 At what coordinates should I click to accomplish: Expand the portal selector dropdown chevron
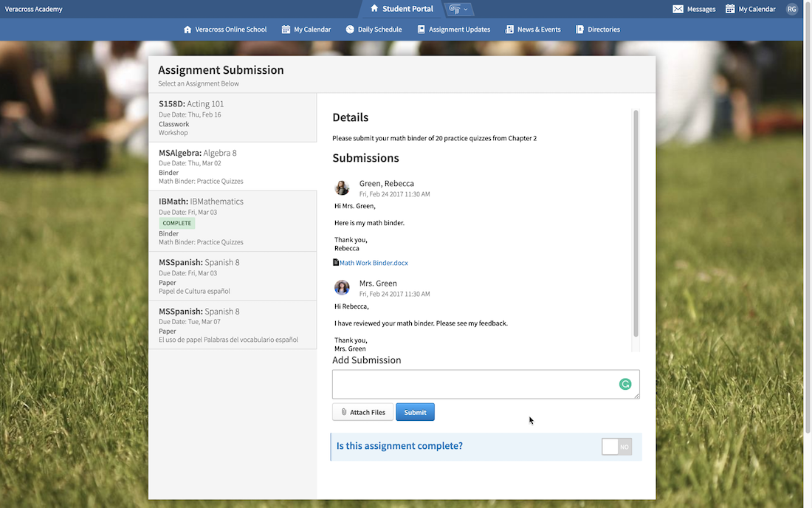465,10
